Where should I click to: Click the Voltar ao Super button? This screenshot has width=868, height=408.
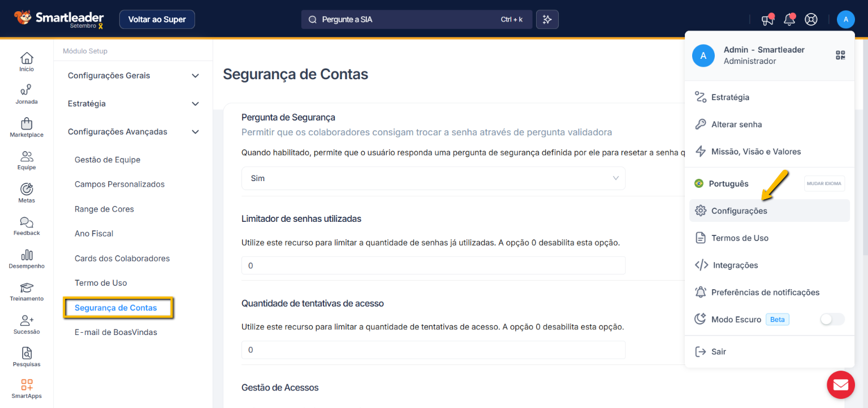tap(157, 19)
